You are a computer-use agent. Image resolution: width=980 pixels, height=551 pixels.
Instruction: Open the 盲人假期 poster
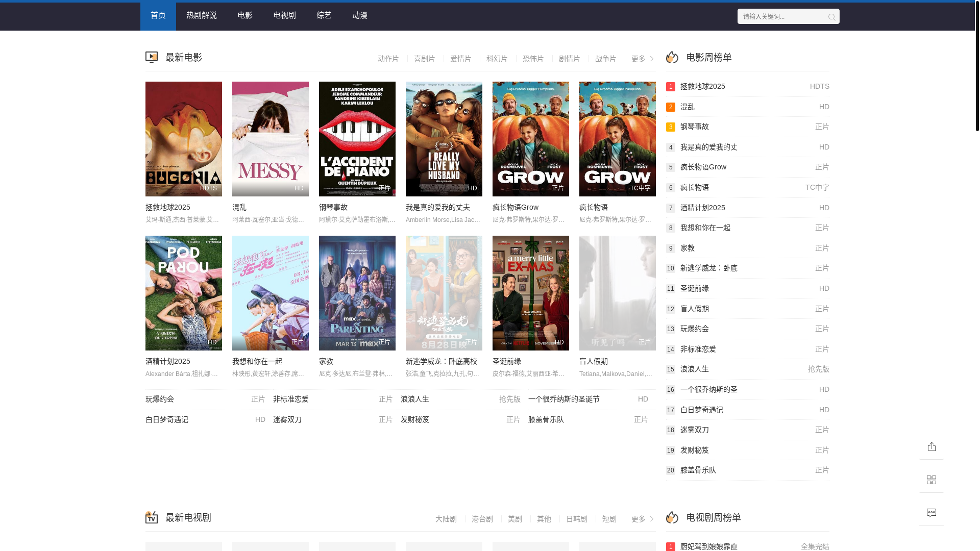pyautogui.click(x=618, y=293)
